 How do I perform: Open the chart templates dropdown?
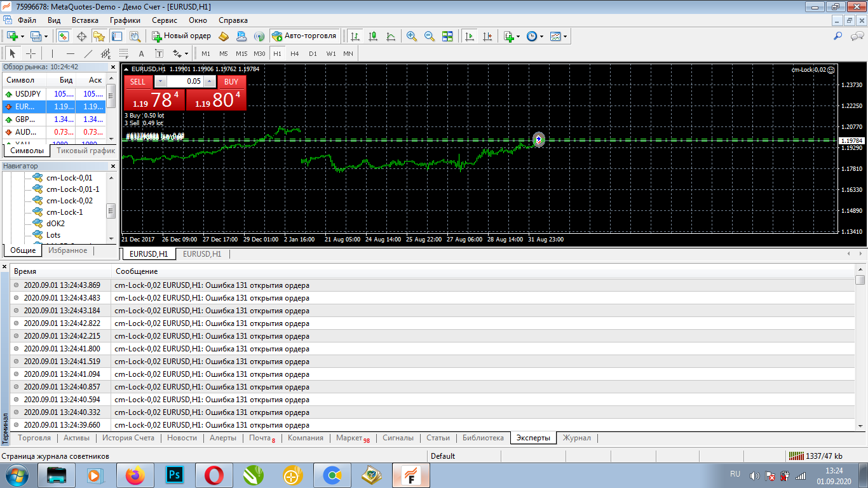coord(559,36)
